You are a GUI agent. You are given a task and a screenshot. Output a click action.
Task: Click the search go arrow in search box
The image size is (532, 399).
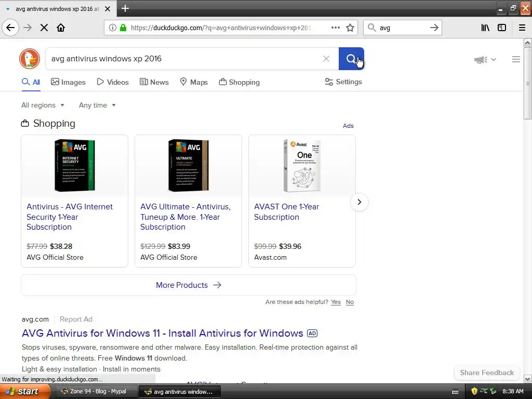tap(434, 28)
